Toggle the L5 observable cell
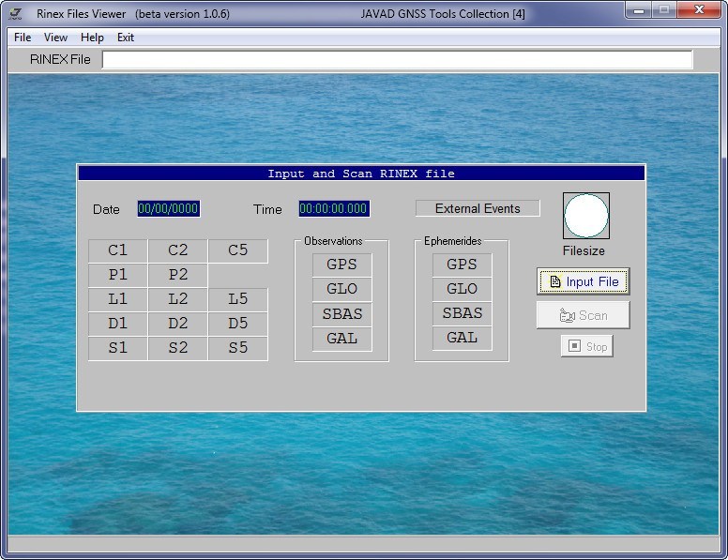The width and height of the screenshot is (728, 560). [237, 300]
